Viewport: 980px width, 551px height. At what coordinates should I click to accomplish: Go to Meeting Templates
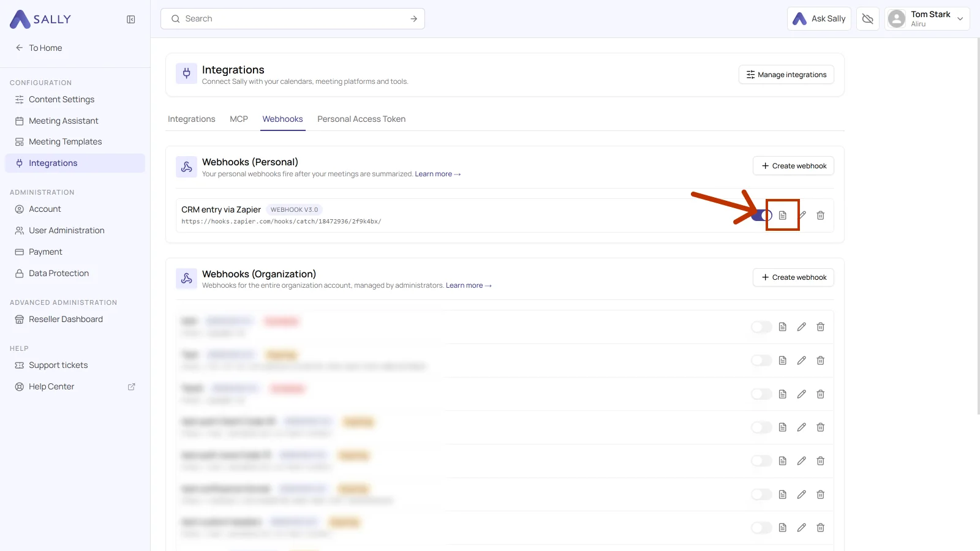pos(75,142)
